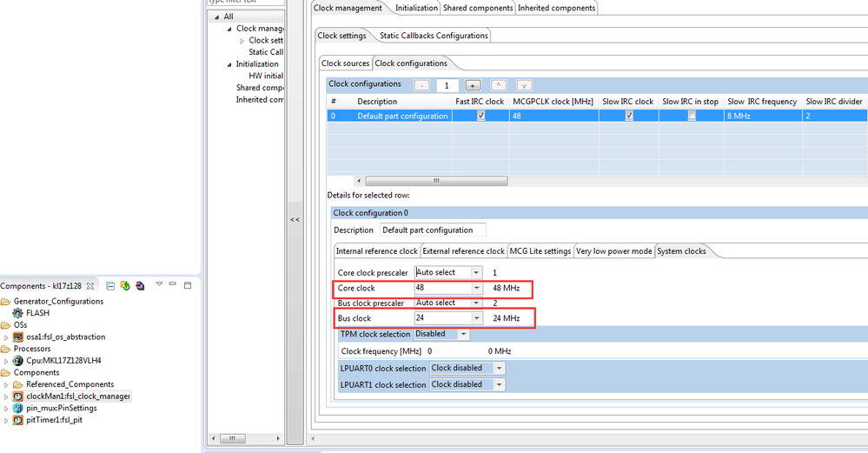Open the TPM clock selection dropdown
Viewport: 868px width, 453px height.
[x=464, y=334]
